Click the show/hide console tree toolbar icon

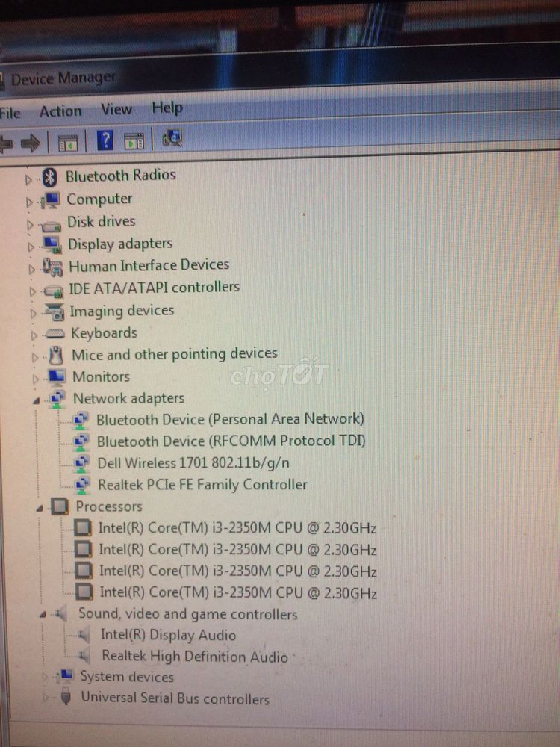[x=67, y=143]
